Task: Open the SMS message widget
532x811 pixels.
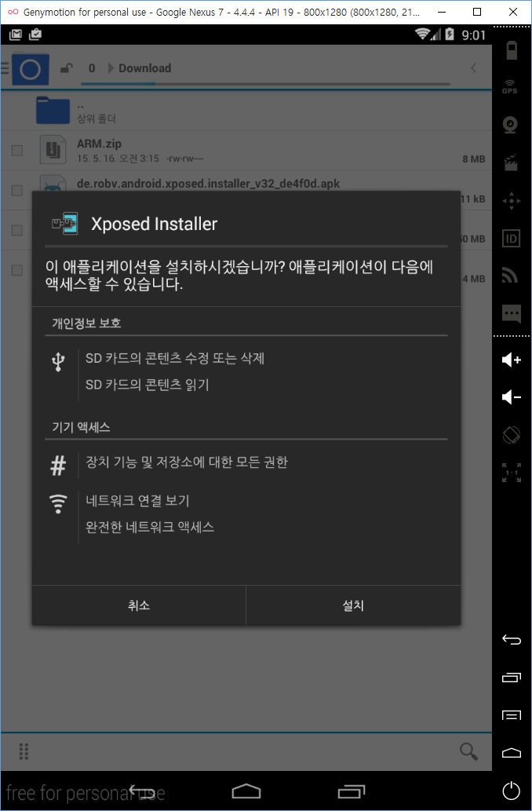Action: (511, 313)
